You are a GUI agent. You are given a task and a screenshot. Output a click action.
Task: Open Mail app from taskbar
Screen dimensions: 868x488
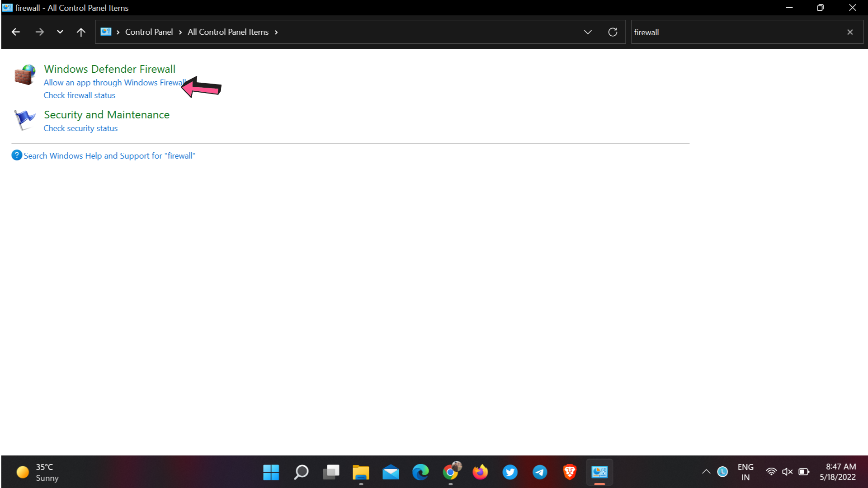[x=391, y=472]
